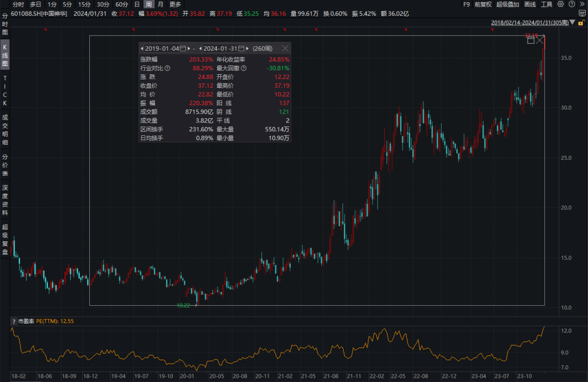The height and width of the screenshot is (382, 588).
Task: Open the gray triangle dropdown next to 305周
Action: click(x=572, y=22)
